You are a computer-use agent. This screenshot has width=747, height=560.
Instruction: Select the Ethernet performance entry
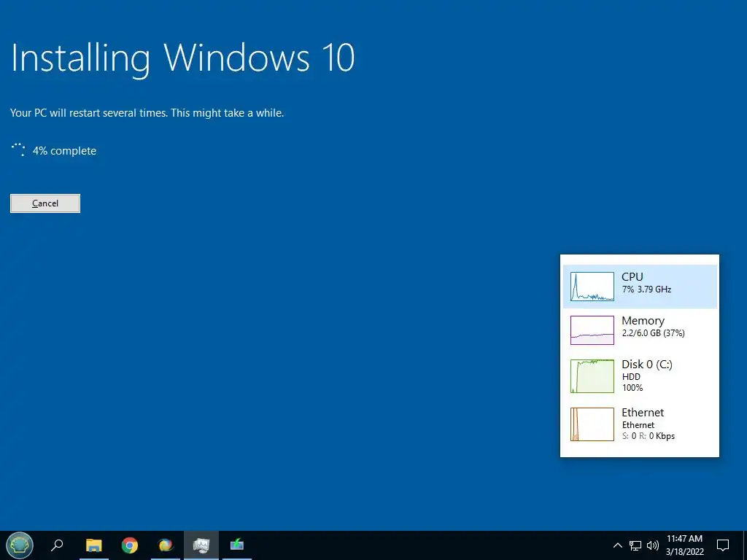click(x=640, y=424)
